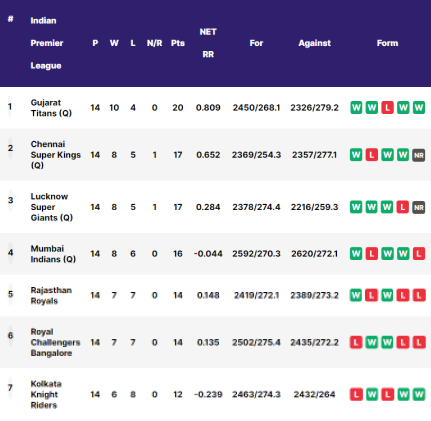Click the NET RR column header

(208, 43)
